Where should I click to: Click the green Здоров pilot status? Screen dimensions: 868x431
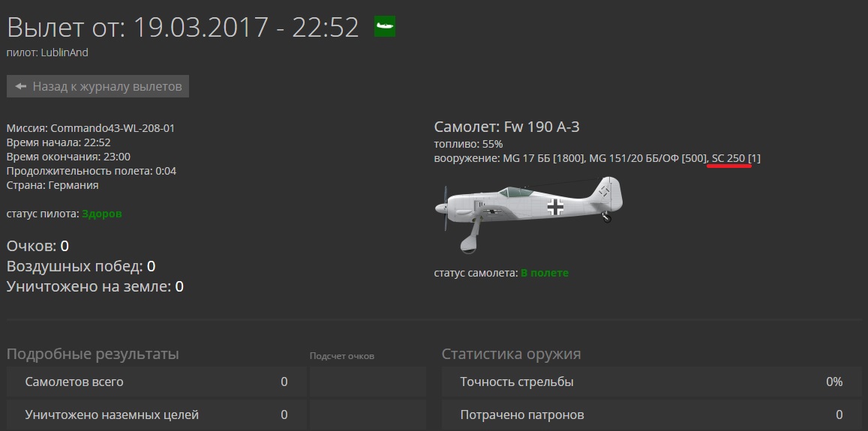pos(102,214)
